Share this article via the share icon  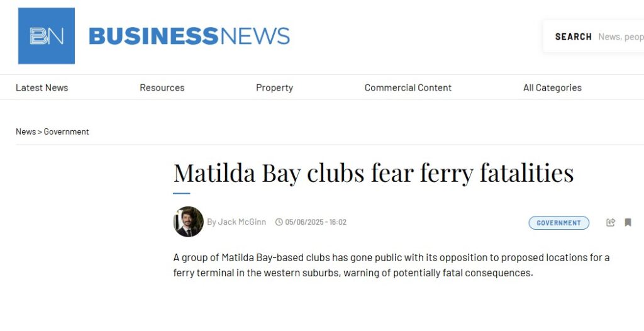(611, 222)
